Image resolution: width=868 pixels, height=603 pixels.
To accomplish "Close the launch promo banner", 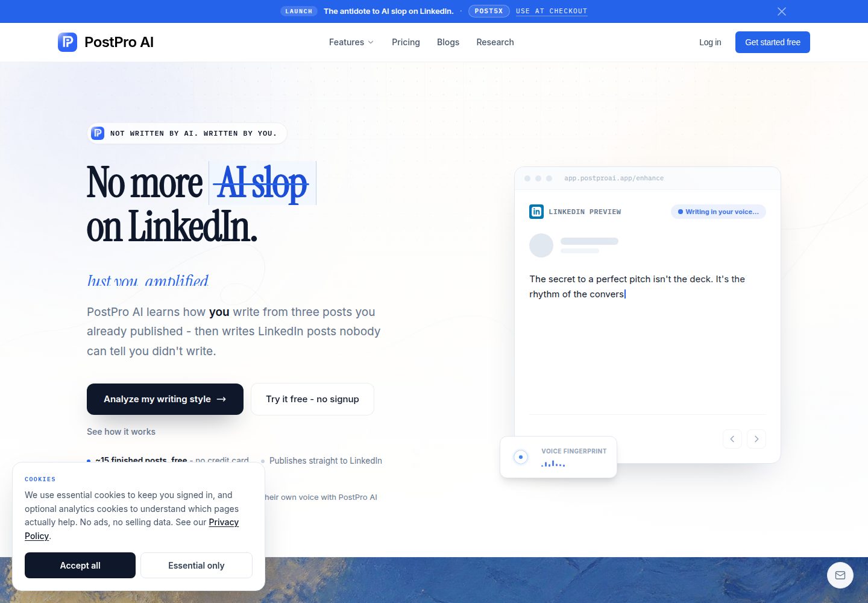I will (782, 11).
